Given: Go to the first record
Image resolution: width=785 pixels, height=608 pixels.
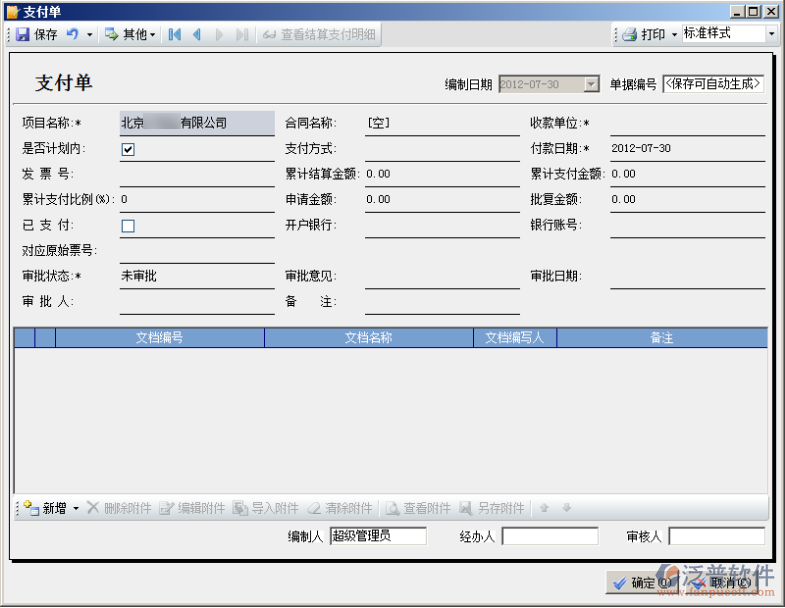Looking at the screenshot, I should click(175, 34).
